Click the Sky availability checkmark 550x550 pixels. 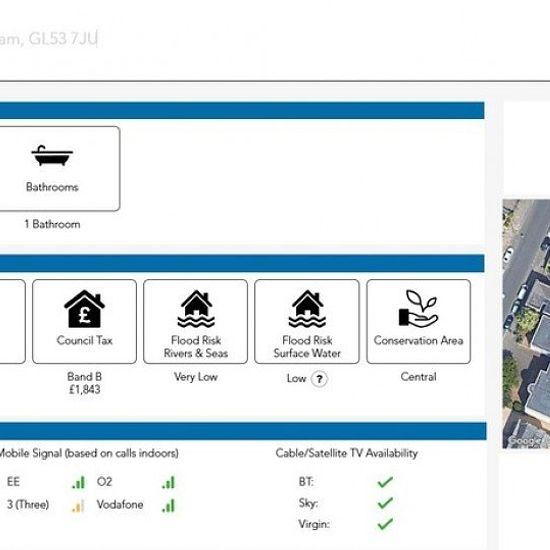click(385, 503)
